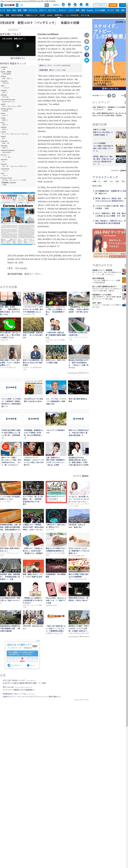Viewport: 128px width, 868px height.
Task: Open the スポーツ menu item
Action: point(43,10)
